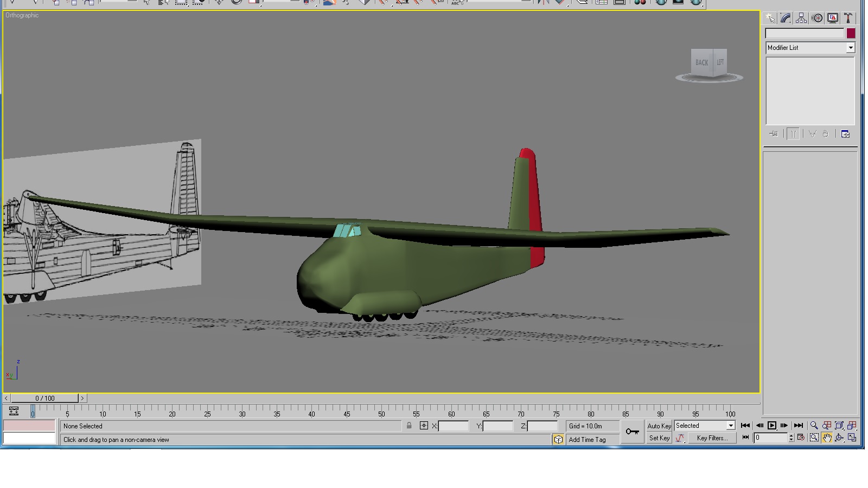
Task: Click the Configure Modifier Sets icon
Action: [x=845, y=134]
